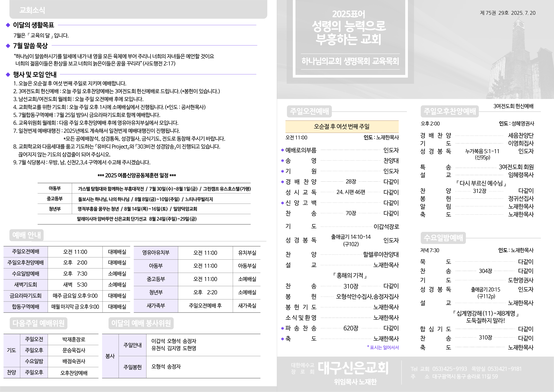
Task: Click the asterisk mark before 예배로의부름
Action: click(282, 150)
